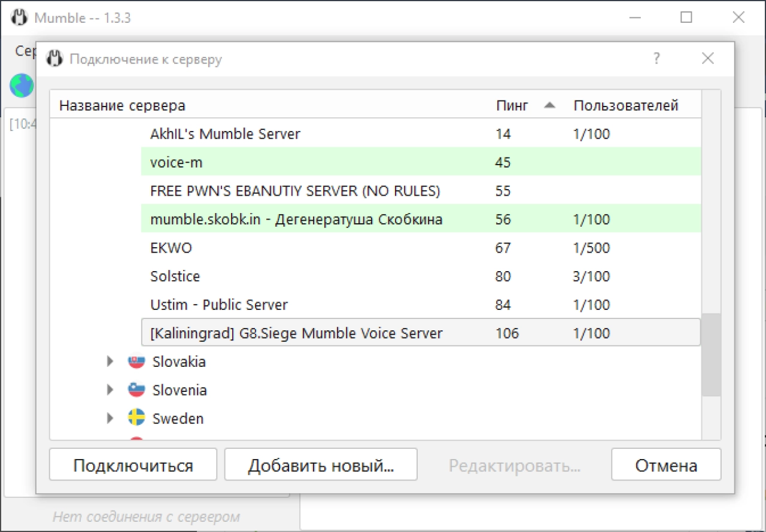
Task: Click the Mumble logo in connect dialog title
Action: tap(54, 59)
